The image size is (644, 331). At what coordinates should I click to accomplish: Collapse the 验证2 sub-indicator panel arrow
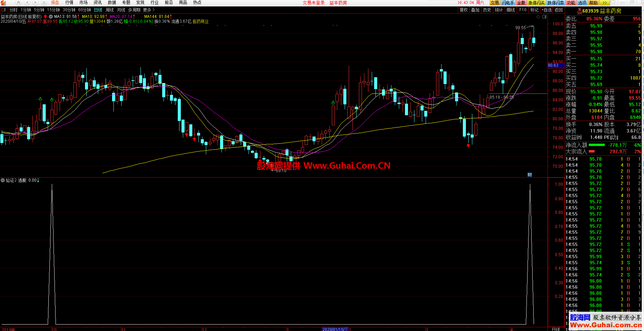click(3, 180)
